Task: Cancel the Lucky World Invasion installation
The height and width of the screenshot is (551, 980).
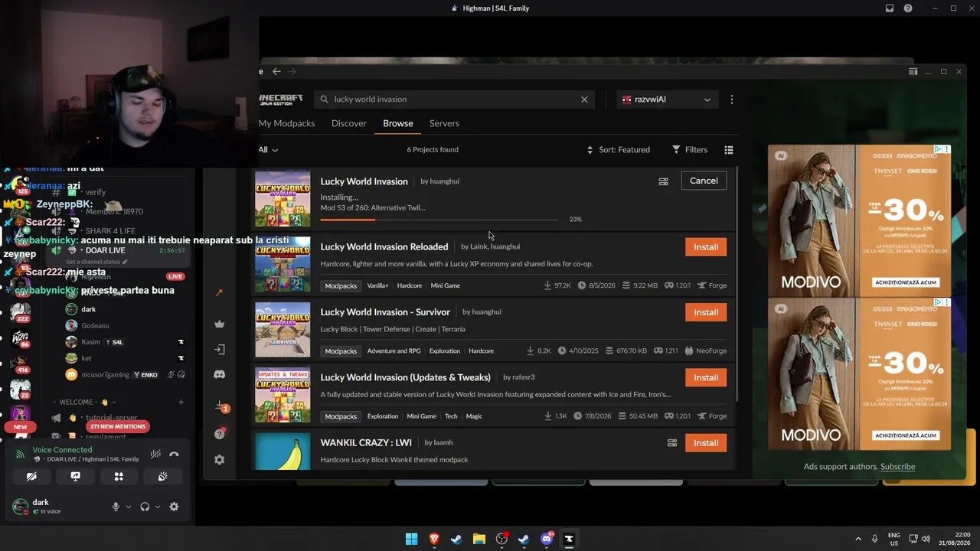Action: tap(704, 181)
